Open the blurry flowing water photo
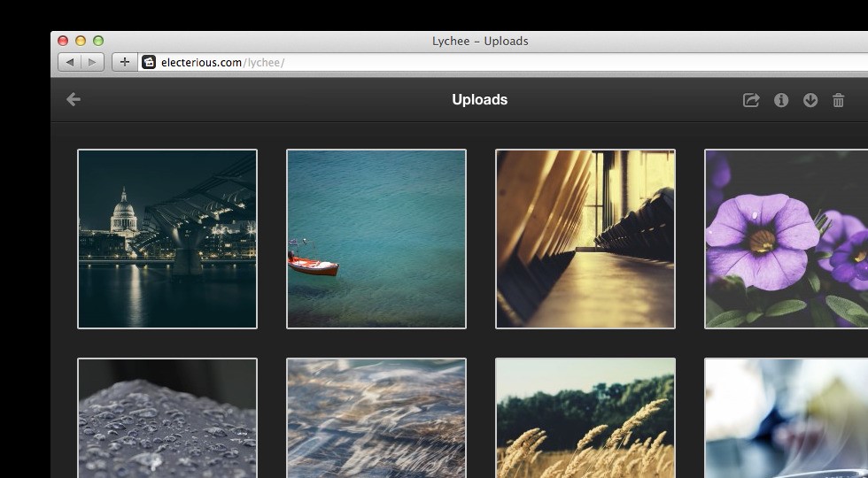868x478 pixels. (376, 418)
